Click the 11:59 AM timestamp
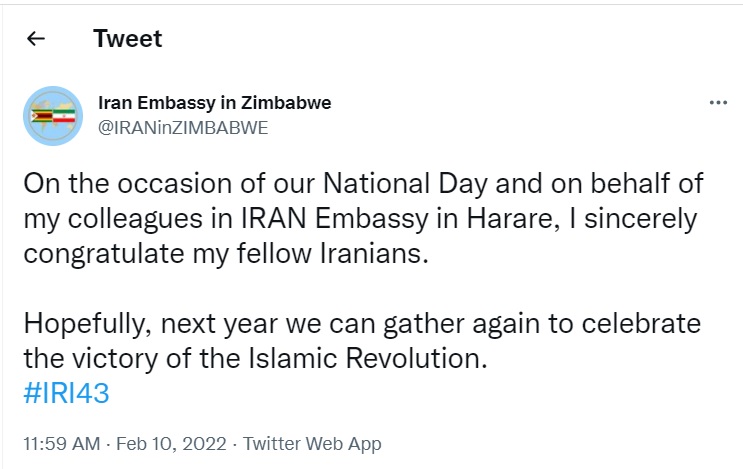The image size is (743, 469). [x=59, y=443]
